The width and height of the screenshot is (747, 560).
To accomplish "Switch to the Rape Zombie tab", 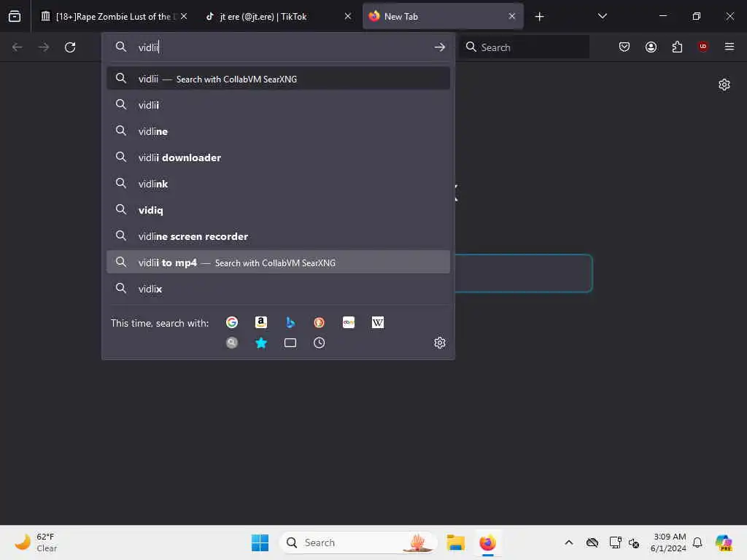I will pos(113,16).
